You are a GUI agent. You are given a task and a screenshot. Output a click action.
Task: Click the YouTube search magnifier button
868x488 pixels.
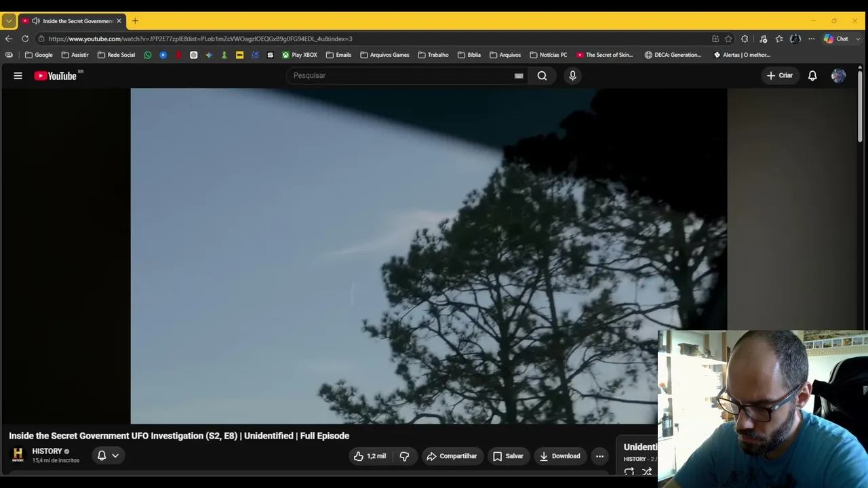pyautogui.click(x=542, y=76)
